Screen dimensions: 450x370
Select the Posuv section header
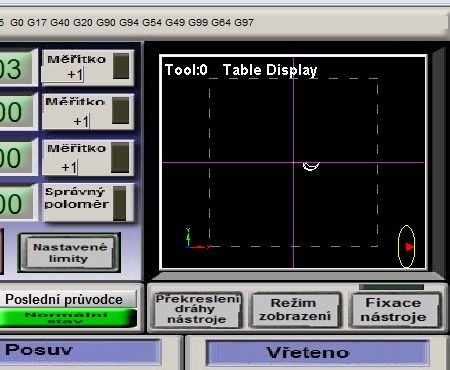pos(79,351)
